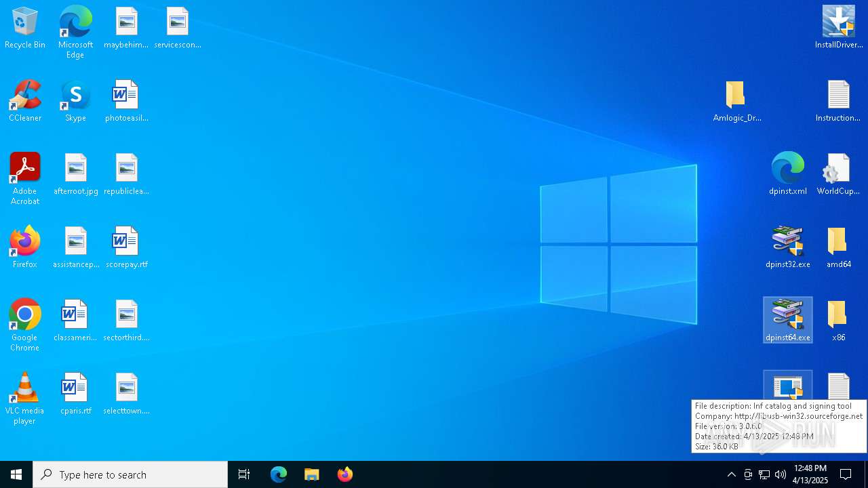868x488 pixels.
Task: Open Firefox from the taskbar
Action: [345, 474]
